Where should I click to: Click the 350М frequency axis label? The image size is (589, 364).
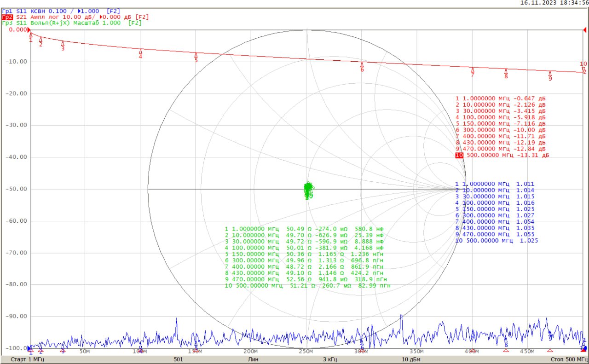[417, 352]
